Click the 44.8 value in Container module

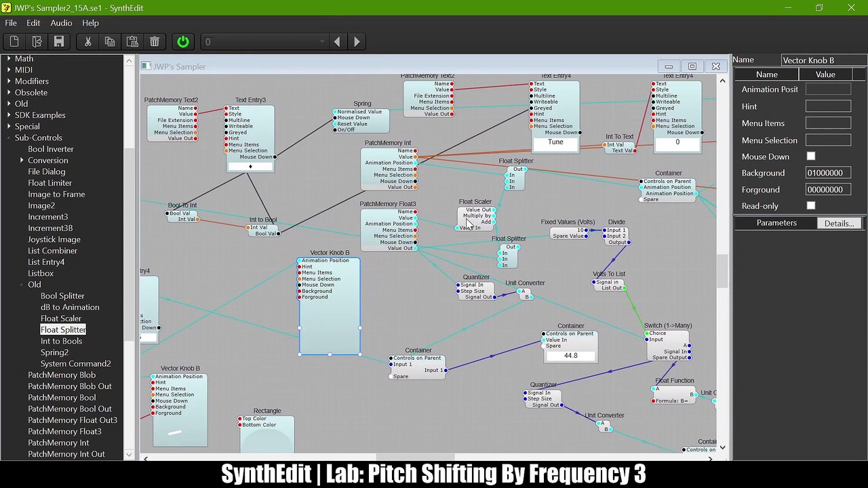570,356
